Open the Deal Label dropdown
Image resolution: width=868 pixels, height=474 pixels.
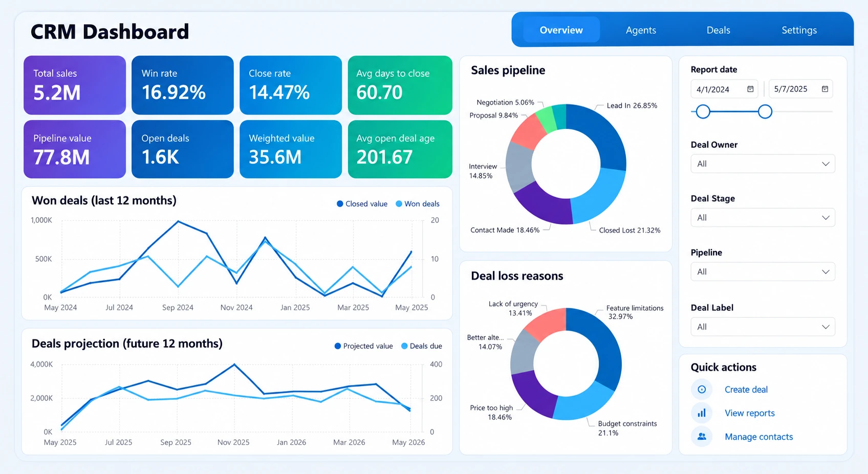pos(763,327)
